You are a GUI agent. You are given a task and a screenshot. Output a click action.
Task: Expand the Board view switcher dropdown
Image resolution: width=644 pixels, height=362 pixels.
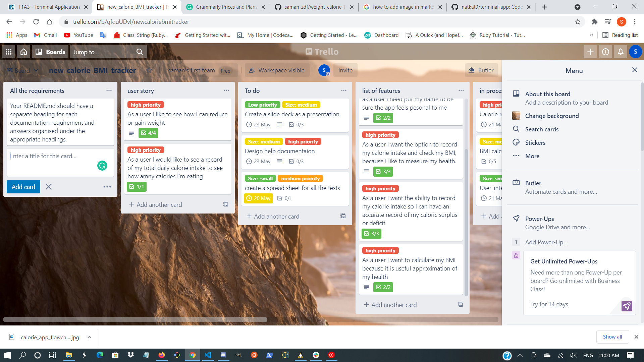(x=22, y=70)
